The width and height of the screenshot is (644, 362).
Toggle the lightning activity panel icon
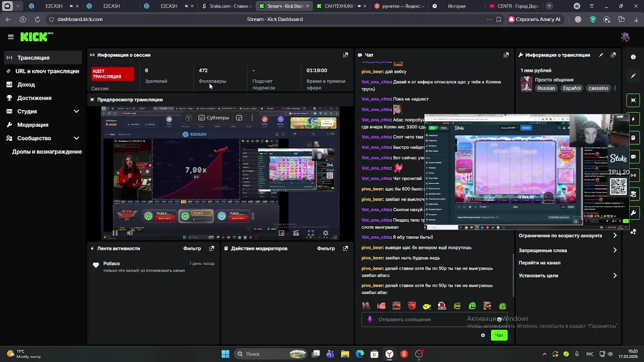pos(633,119)
